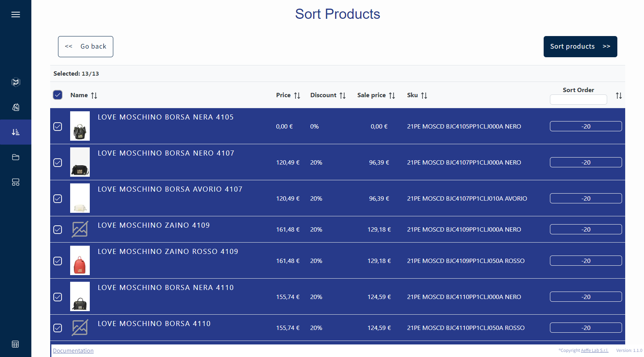Open the folder sidebar icon
The image size is (644, 357).
16,157
